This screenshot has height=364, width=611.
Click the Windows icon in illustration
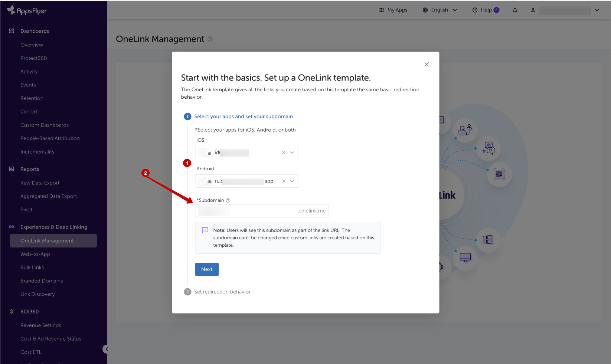click(x=487, y=240)
